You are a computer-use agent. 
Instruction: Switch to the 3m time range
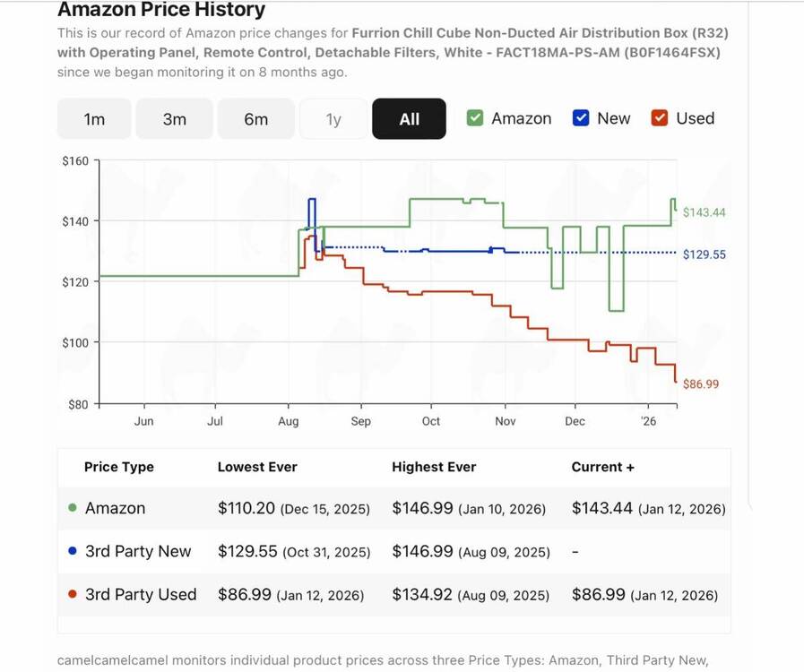175,119
